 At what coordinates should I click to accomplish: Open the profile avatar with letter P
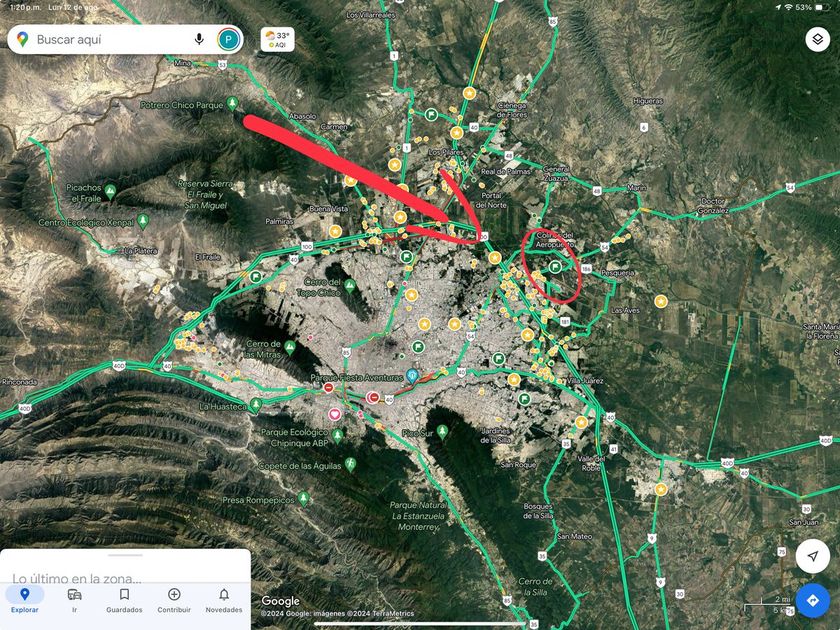(229, 40)
